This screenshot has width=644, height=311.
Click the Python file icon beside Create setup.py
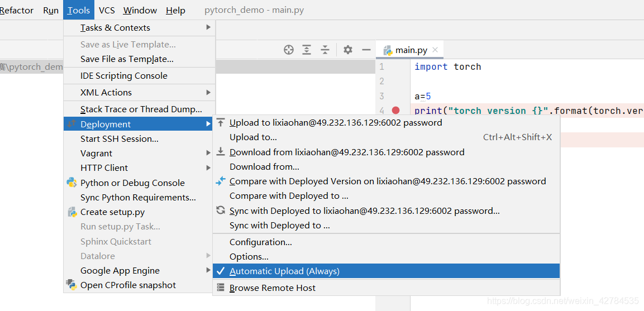tap(72, 212)
